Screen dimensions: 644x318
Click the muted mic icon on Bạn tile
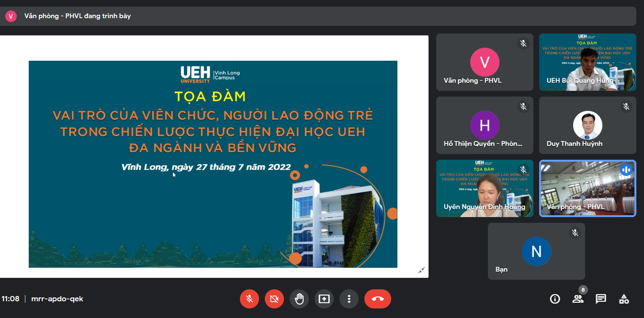pos(575,233)
